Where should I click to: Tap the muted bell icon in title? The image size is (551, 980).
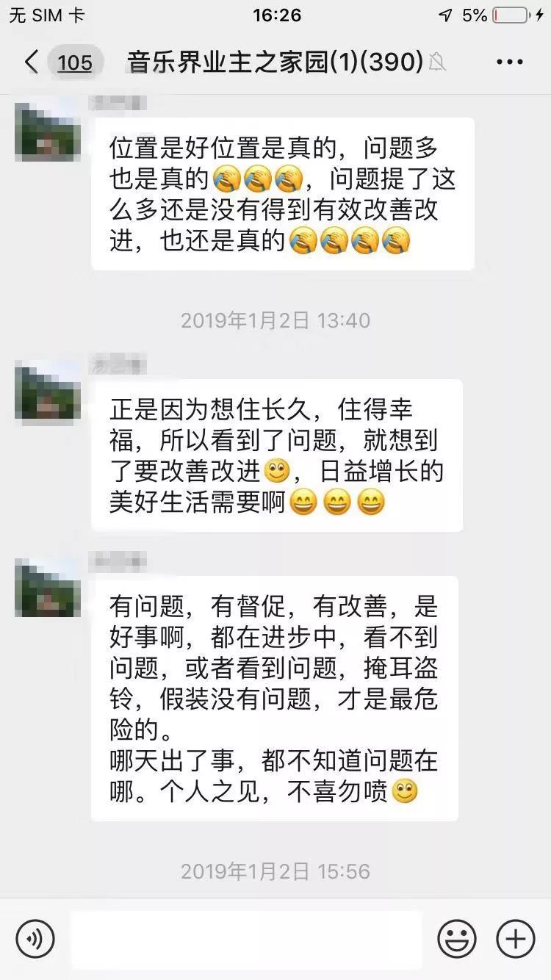tap(437, 62)
